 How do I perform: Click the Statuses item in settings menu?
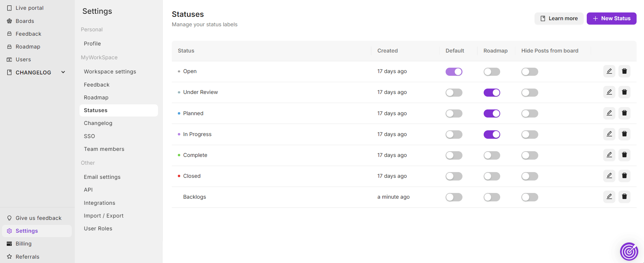pyautogui.click(x=119, y=110)
